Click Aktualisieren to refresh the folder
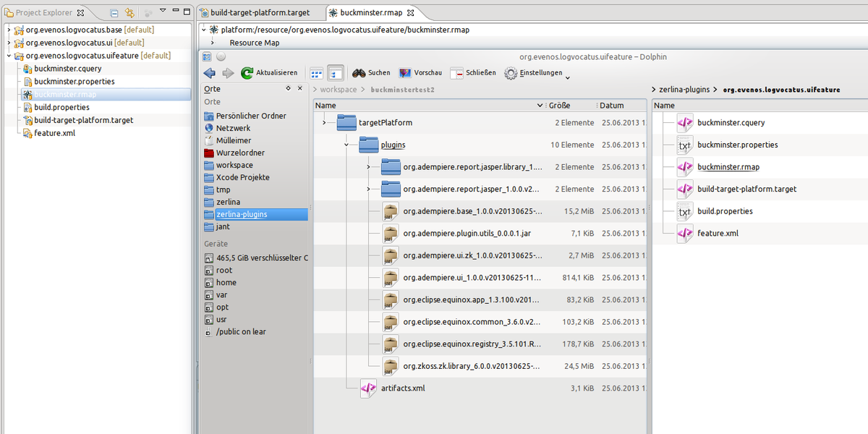868x434 pixels. click(269, 73)
